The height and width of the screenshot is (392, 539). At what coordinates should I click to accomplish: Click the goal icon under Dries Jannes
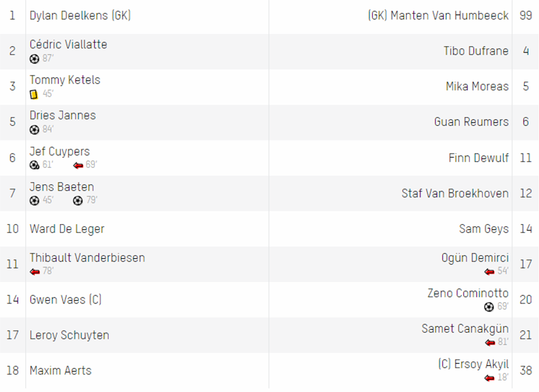tap(34, 130)
